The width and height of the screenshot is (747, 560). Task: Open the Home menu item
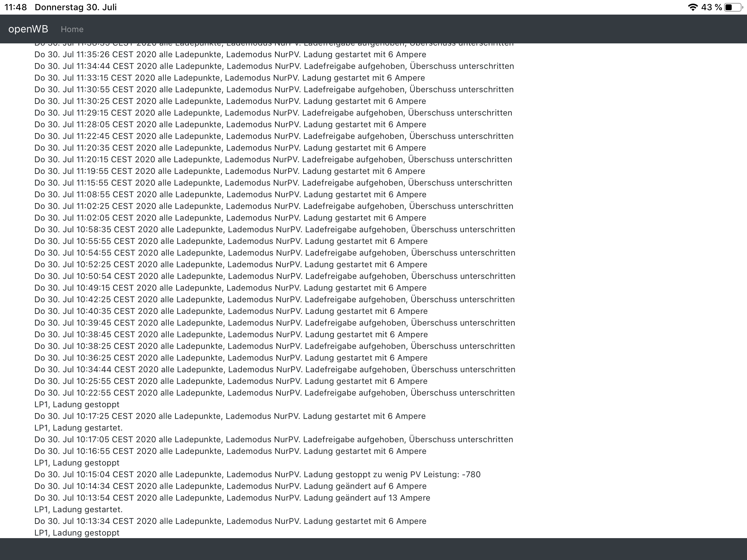pyautogui.click(x=72, y=29)
